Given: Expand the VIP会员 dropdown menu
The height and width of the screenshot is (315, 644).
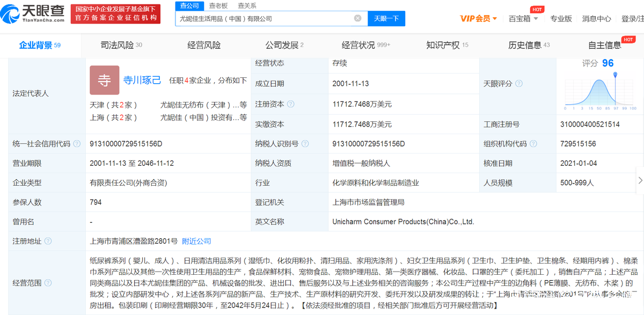Looking at the screenshot, I should coord(478,19).
